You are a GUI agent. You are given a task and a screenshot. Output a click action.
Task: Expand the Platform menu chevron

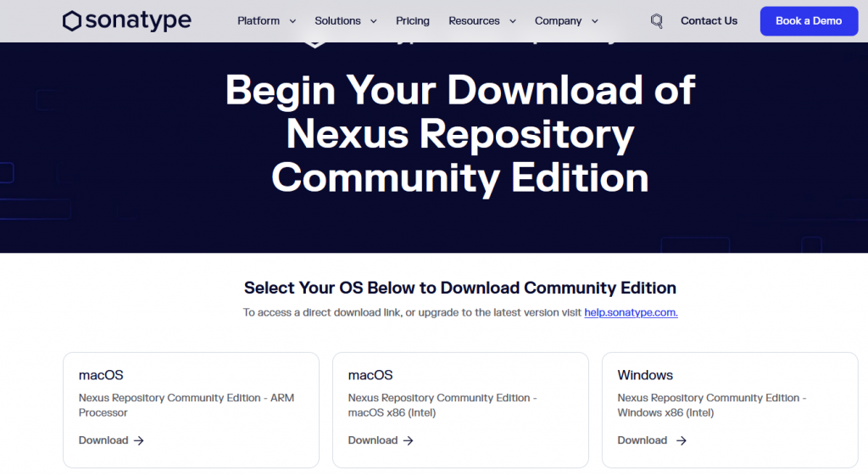pos(292,21)
